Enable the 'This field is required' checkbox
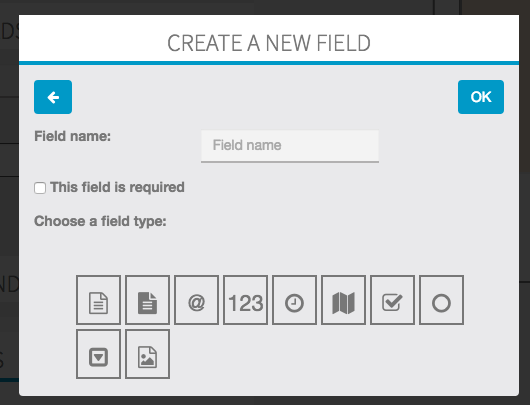530x405 pixels. [40, 188]
